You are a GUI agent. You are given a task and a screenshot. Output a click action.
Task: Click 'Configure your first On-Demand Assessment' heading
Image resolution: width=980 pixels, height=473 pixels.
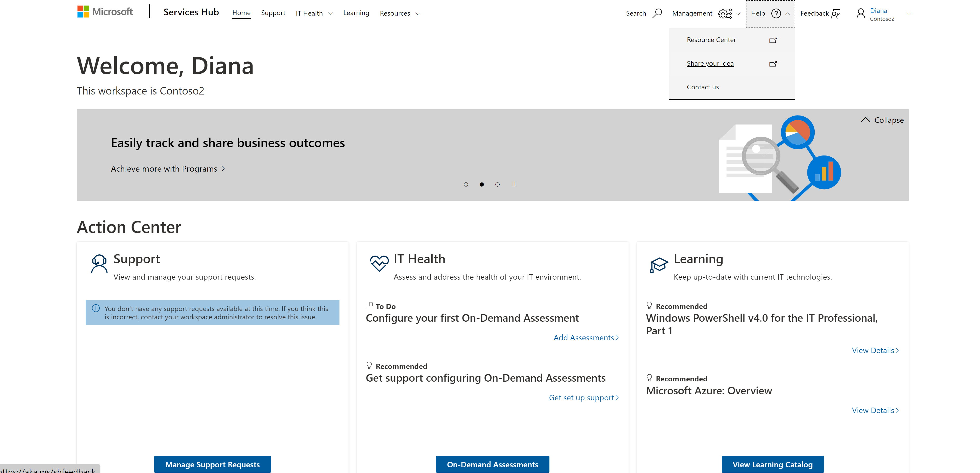(472, 318)
